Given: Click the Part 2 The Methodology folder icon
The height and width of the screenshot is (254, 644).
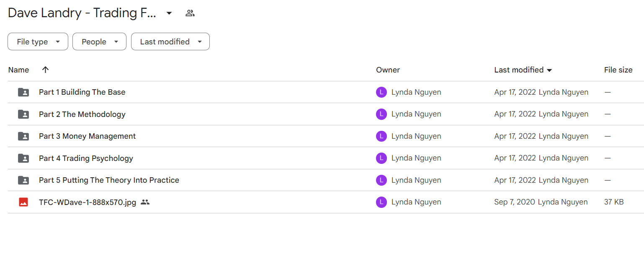Looking at the screenshot, I should coord(23,114).
